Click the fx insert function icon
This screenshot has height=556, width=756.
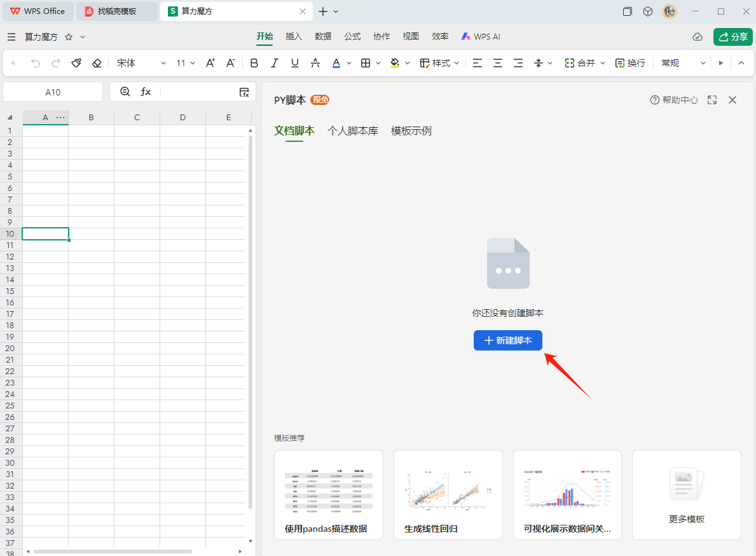(146, 92)
